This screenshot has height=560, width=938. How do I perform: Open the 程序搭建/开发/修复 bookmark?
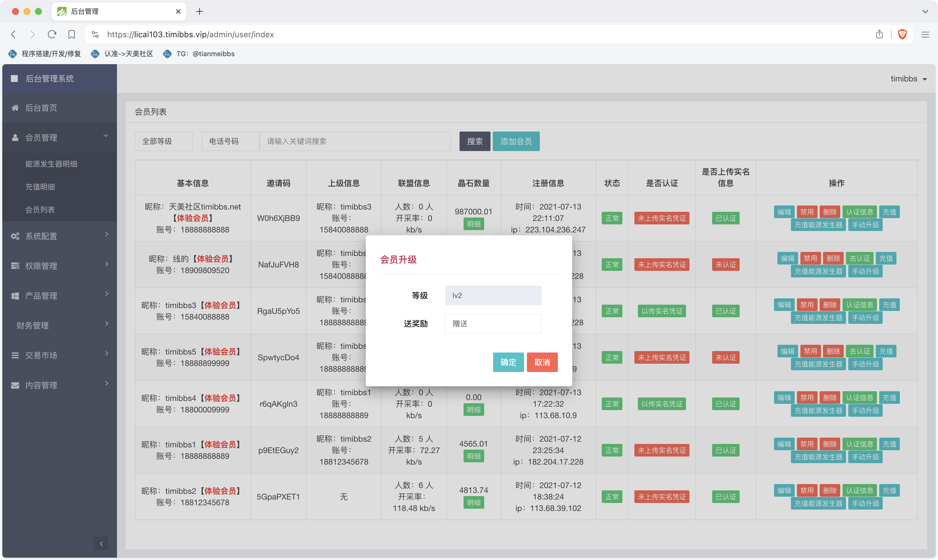point(44,54)
